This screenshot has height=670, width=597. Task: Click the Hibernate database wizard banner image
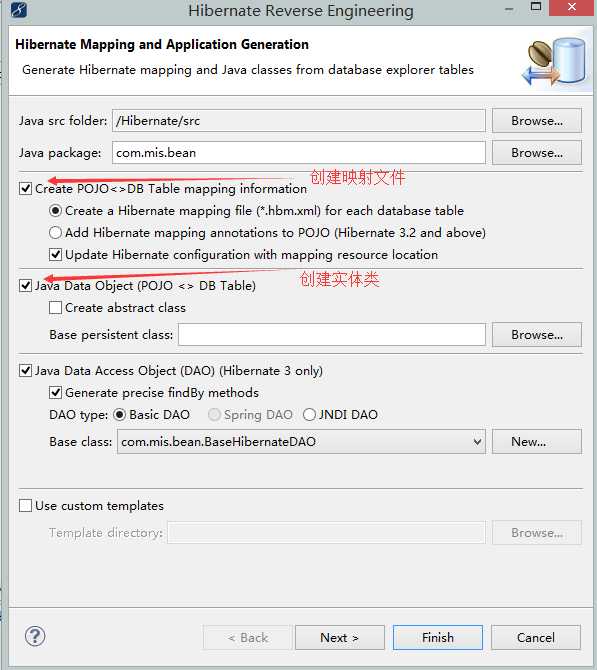554,62
